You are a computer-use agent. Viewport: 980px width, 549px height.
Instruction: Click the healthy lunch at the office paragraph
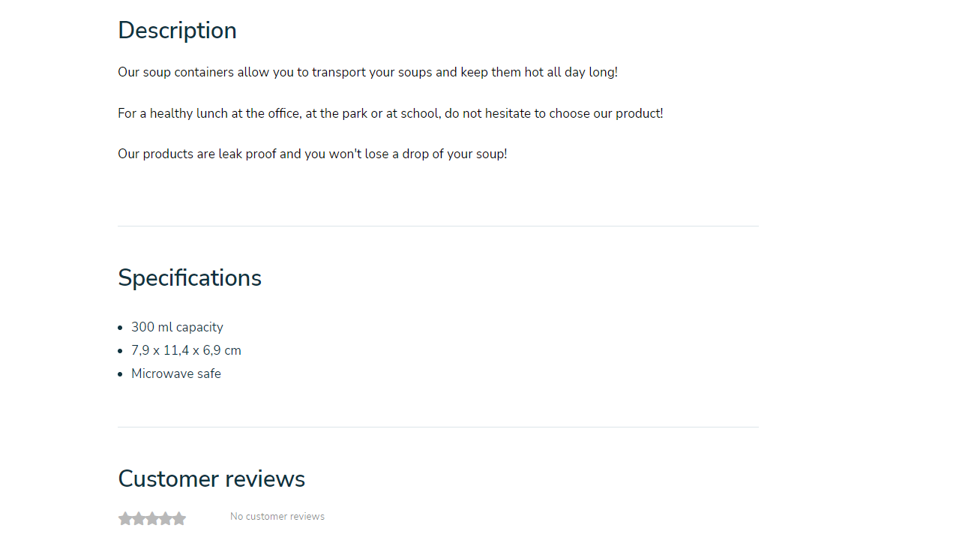(391, 113)
